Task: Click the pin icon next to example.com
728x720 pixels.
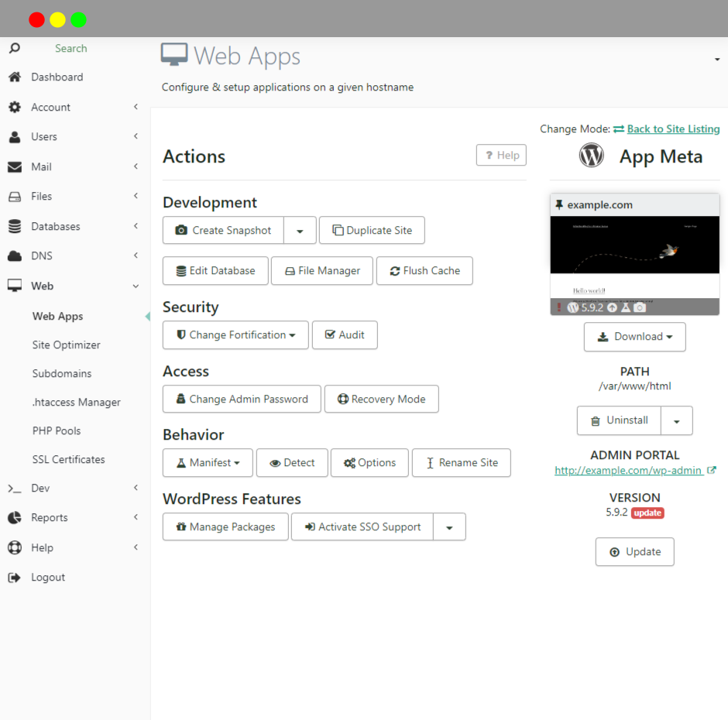Action: tap(559, 204)
